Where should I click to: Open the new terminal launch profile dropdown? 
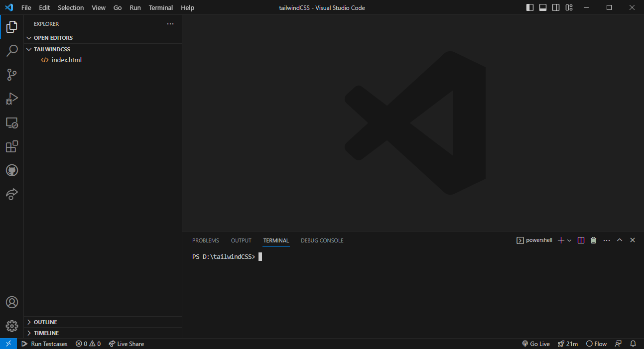pos(569,240)
